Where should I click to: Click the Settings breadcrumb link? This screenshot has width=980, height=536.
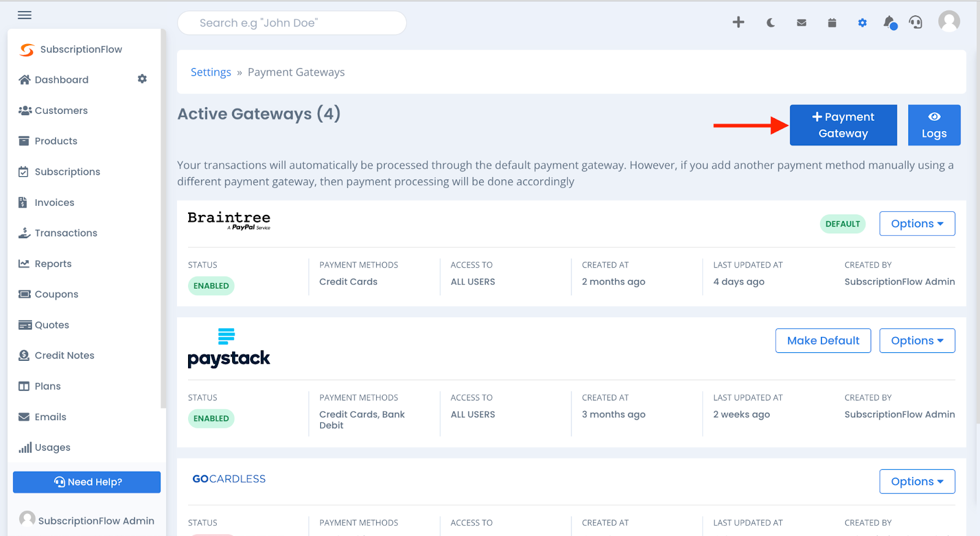click(211, 72)
